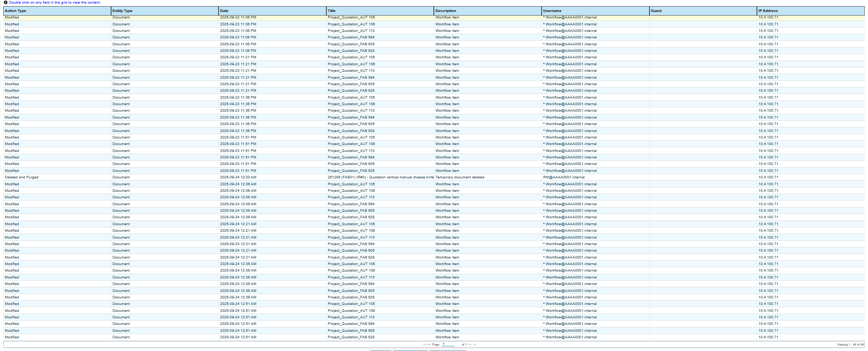Select Project_Quotation_FAB 594 in the 11:36 PM group

380,117
